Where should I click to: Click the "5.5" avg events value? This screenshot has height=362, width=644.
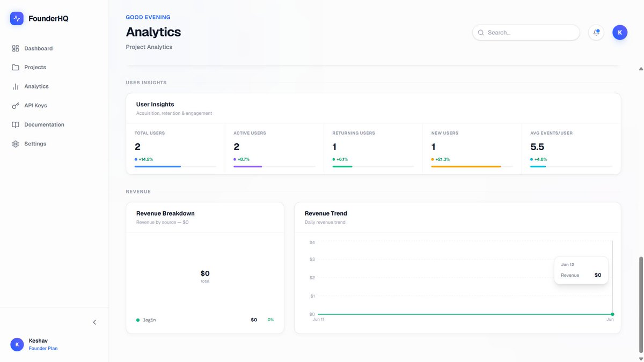pos(537,147)
